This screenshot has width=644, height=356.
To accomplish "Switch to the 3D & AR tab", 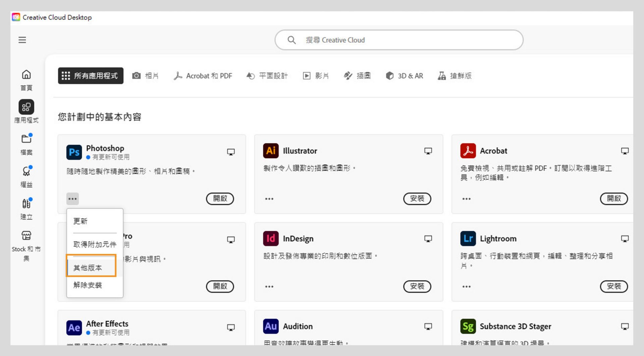I will [404, 76].
